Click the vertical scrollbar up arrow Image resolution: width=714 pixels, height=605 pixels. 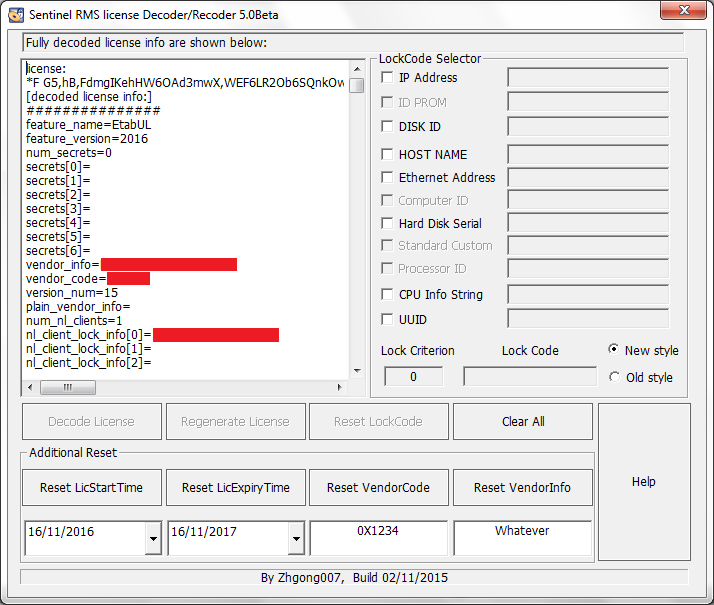[357, 69]
